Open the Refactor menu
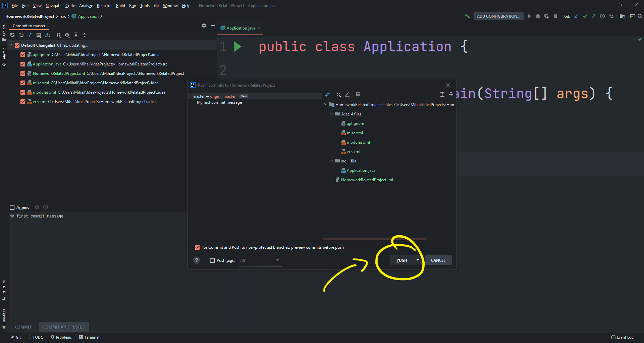 point(104,6)
